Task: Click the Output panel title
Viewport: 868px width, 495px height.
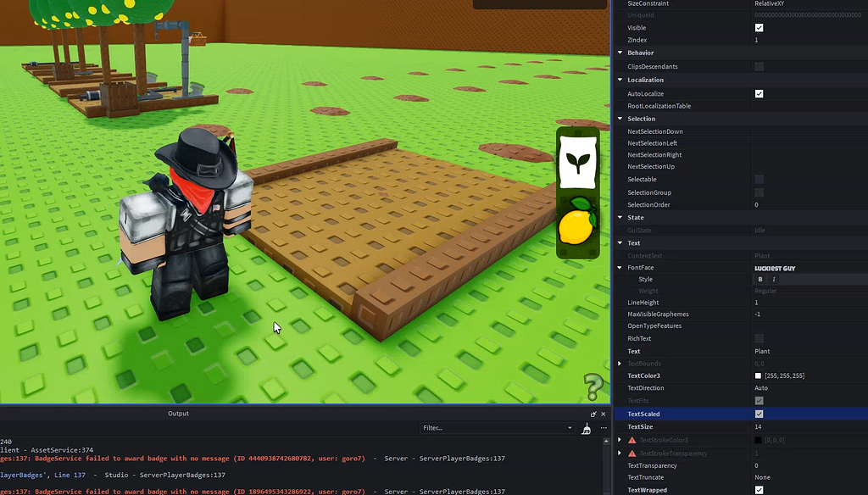Action: click(178, 414)
